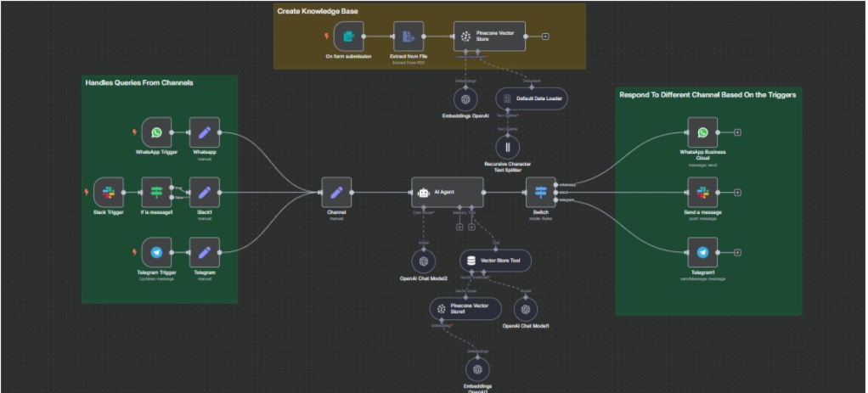Open the AI Agent node
This screenshot has height=393, width=868.
point(448,192)
